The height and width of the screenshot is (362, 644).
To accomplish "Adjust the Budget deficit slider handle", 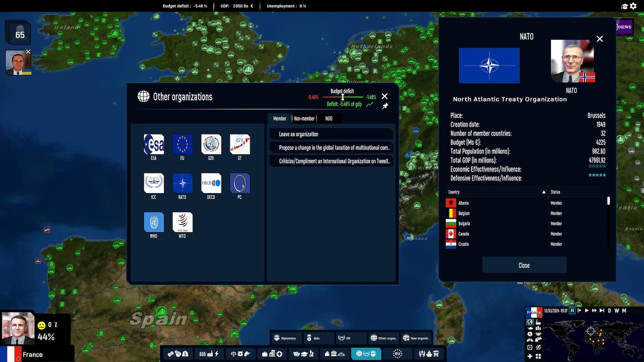I will tap(343, 97).
